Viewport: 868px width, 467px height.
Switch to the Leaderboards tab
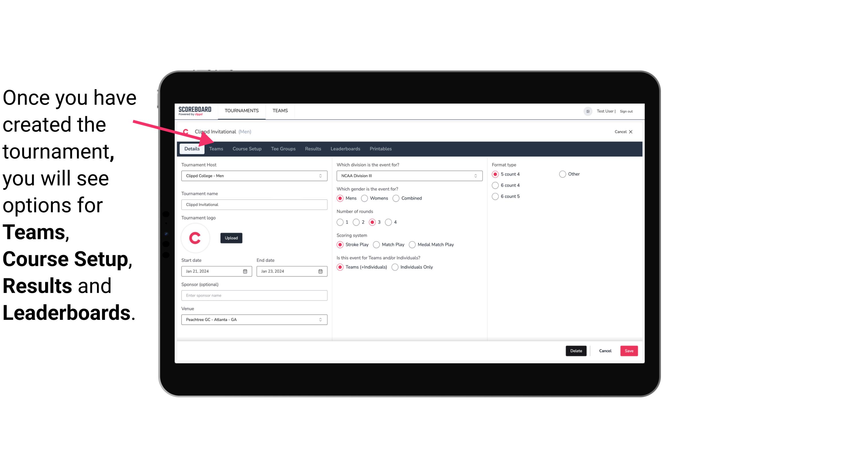345,149
